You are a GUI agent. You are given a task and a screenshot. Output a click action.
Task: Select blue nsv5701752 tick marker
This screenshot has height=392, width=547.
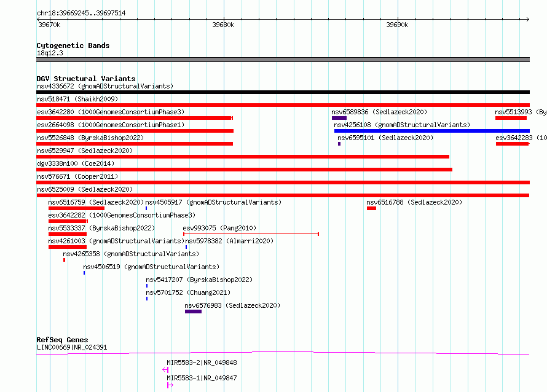click(x=147, y=299)
